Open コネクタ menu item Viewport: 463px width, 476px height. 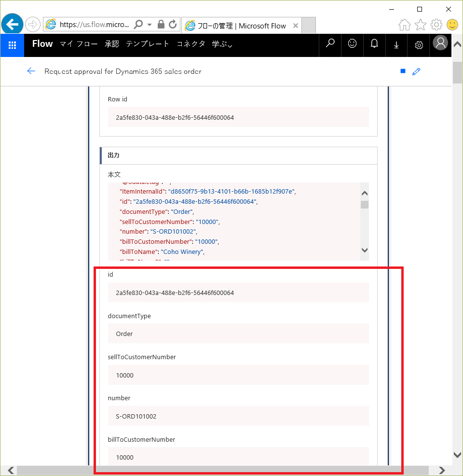coord(191,44)
